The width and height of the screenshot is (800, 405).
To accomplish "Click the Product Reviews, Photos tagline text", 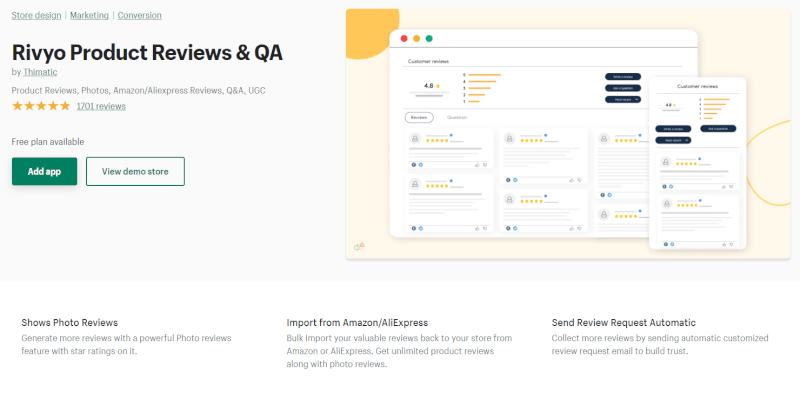I will [x=138, y=90].
